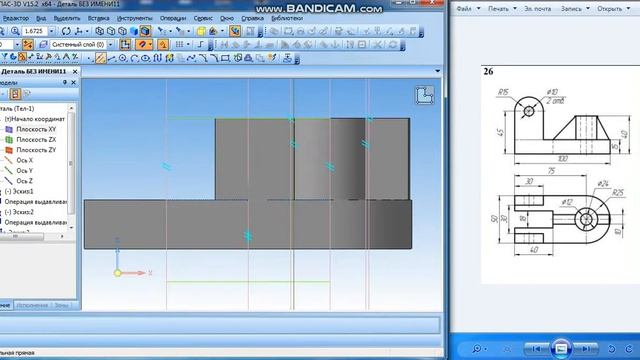Toggle the shaded-with-edges display mode

click(145, 31)
